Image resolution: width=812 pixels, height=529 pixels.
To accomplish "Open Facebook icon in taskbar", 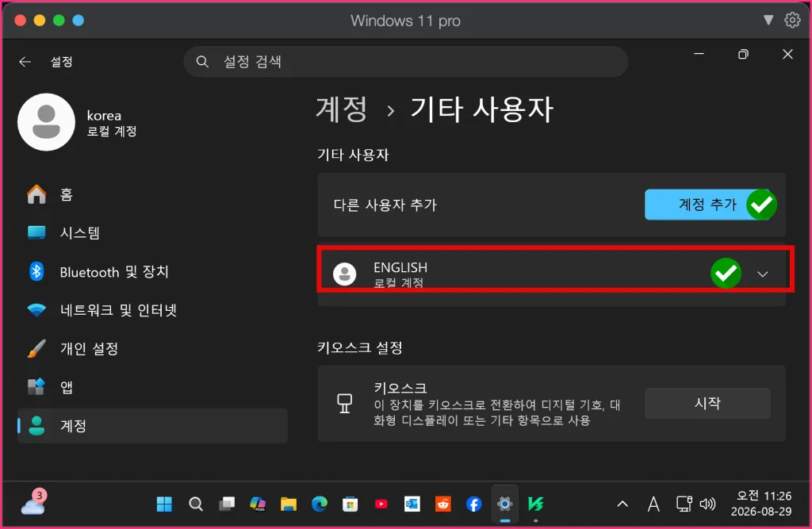I will (x=474, y=504).
